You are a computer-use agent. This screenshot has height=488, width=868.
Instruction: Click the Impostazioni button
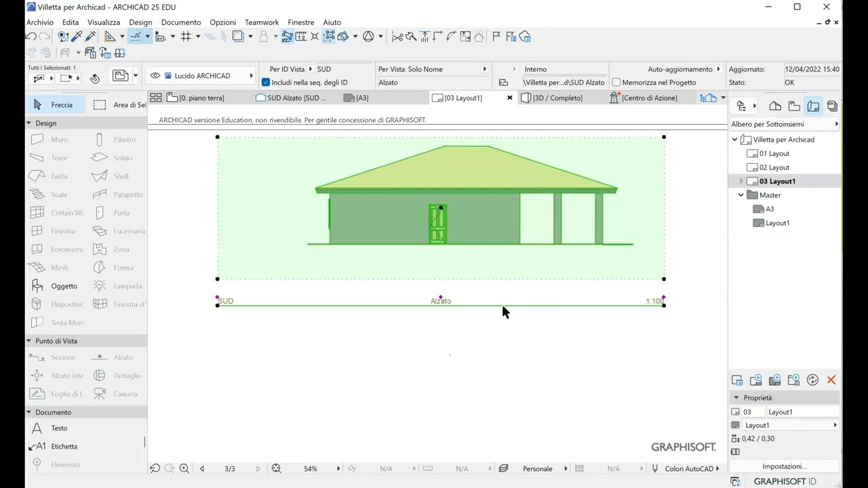[784, 466]
